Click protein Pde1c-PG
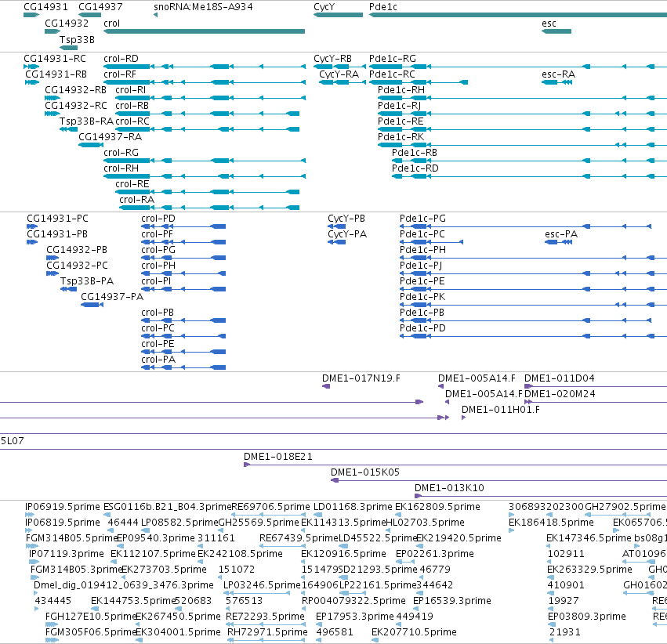667x644 pixels. 526,226
